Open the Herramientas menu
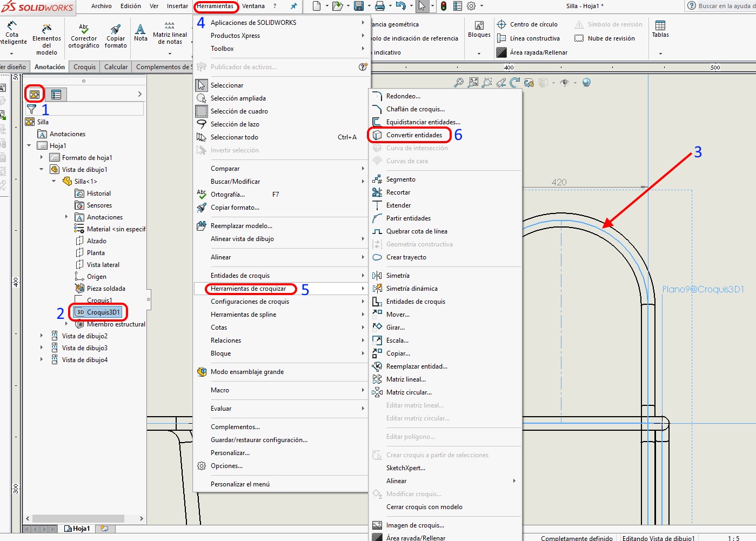The height and width of the screenshot is (541, 756). point(215,6)
